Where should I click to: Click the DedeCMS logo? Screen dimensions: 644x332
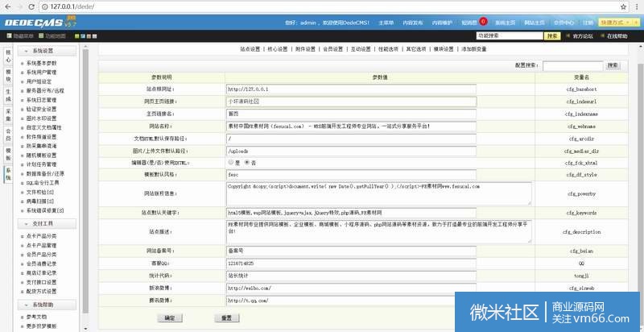(39, 23)
